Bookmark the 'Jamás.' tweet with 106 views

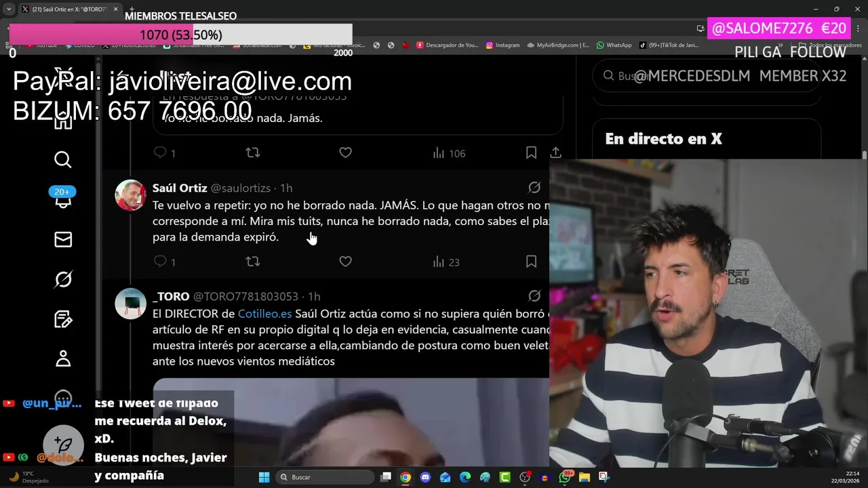tap(531, 152)
